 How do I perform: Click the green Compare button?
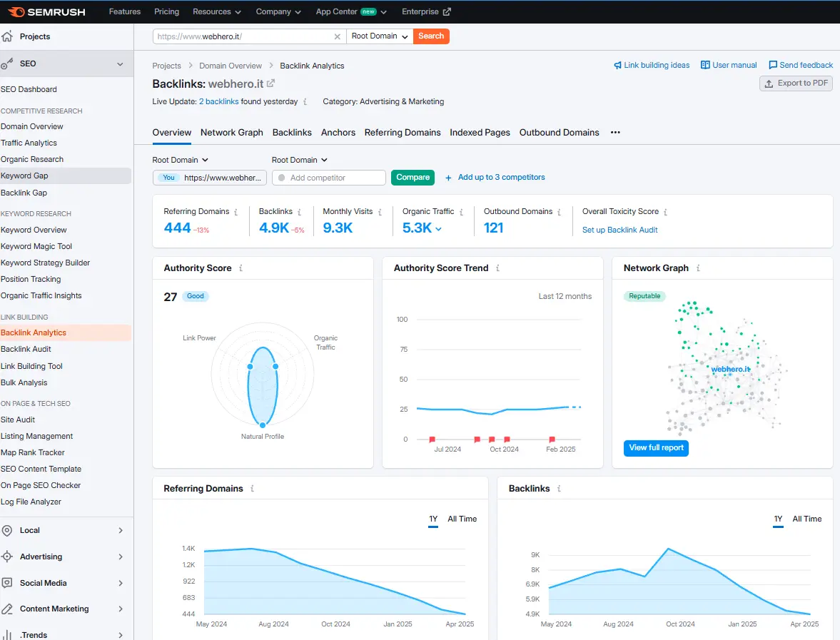coord(413,177)
